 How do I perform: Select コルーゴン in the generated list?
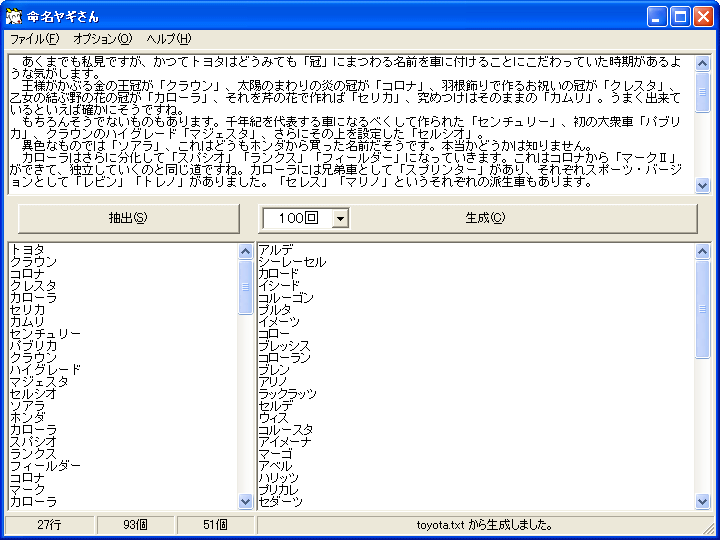point(286,298)
